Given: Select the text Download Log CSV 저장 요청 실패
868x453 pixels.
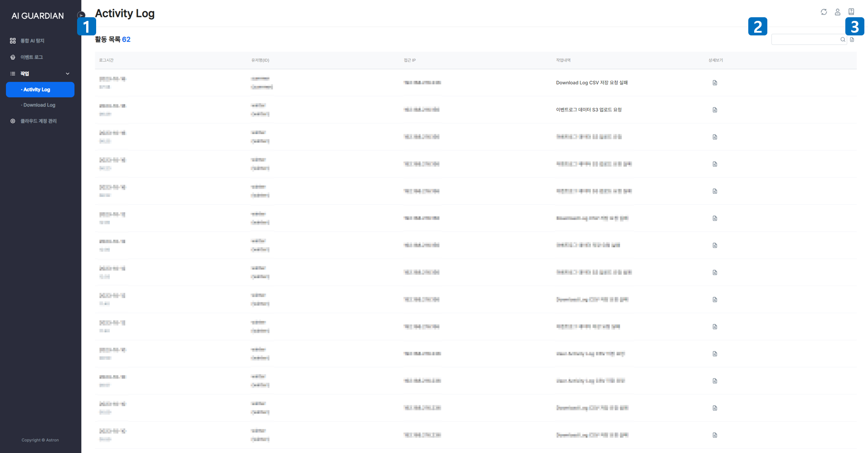Looking at the screenshot, I should [592, 83].
